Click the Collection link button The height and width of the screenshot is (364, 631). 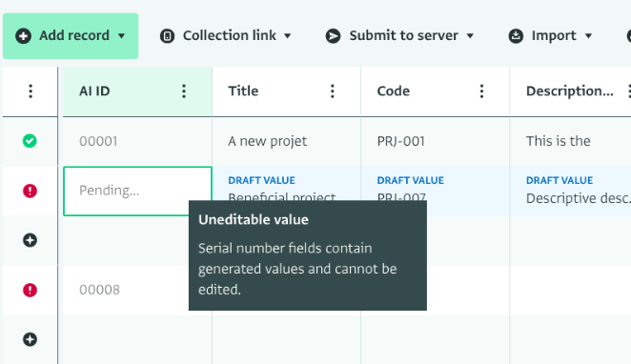coord(225,36)
